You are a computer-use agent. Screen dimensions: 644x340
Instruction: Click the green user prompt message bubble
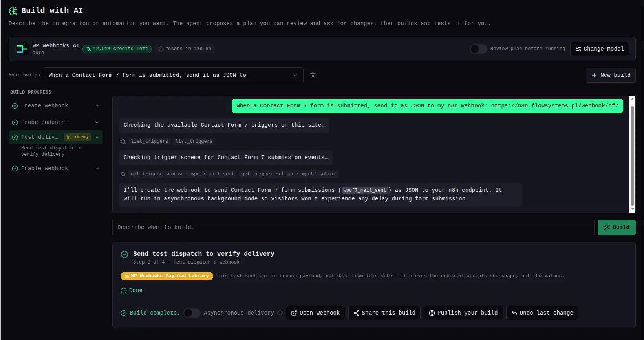click(x=427, y=106)
